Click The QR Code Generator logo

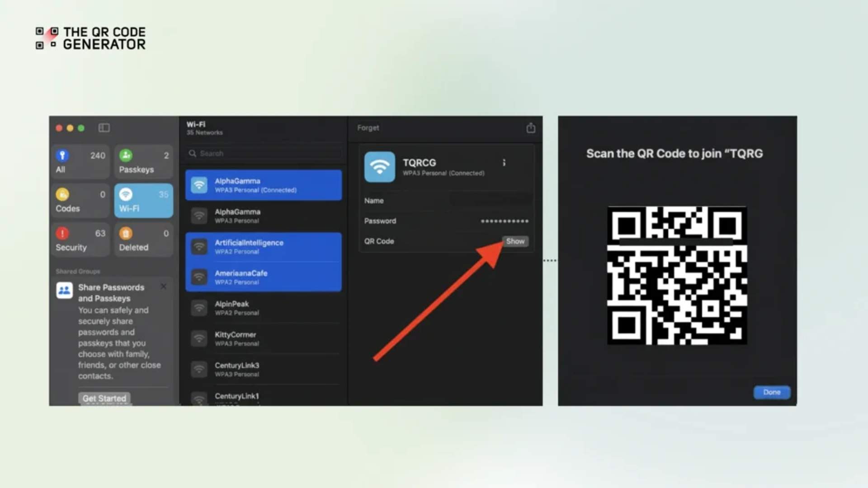[91, 38]
